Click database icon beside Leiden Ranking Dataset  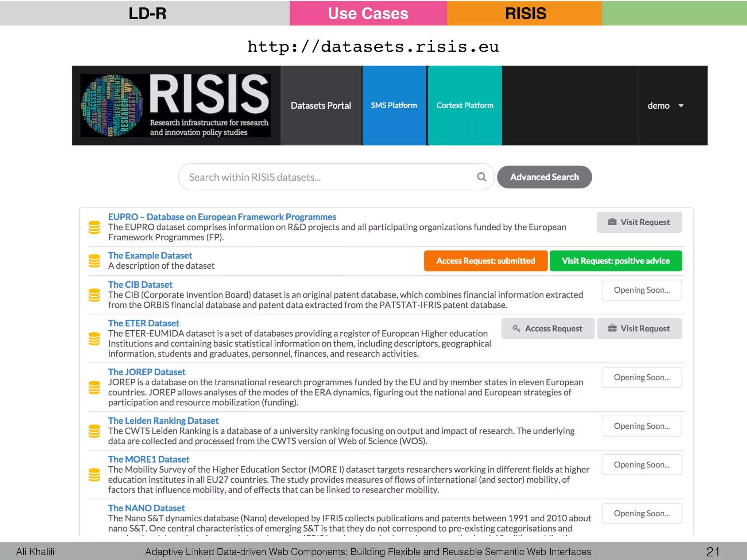[94, 431]
